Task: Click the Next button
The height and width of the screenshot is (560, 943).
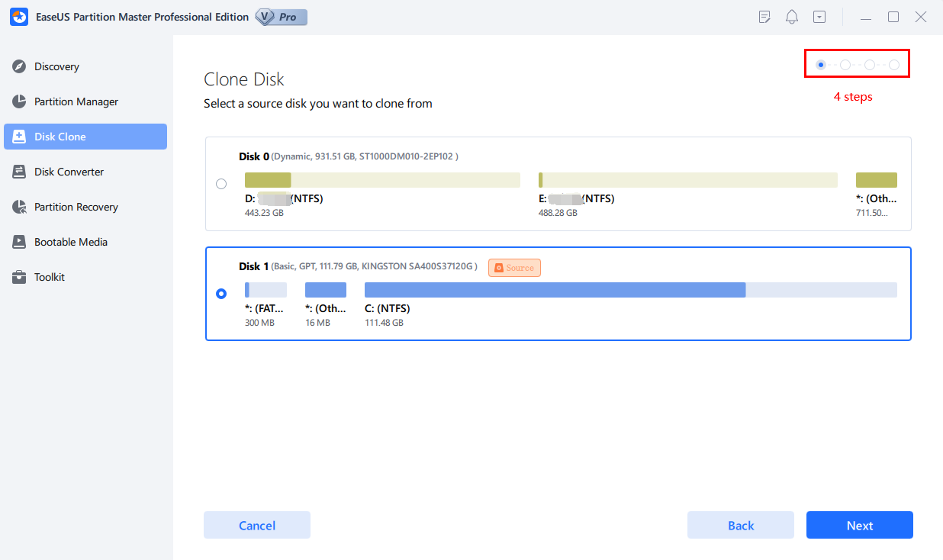Action: tap(859, 526)
